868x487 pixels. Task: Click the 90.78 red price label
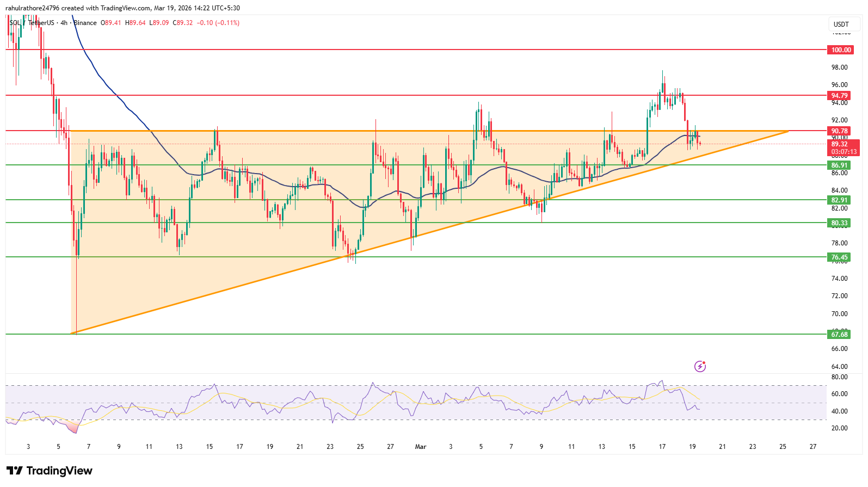click(x=840, y=131)
